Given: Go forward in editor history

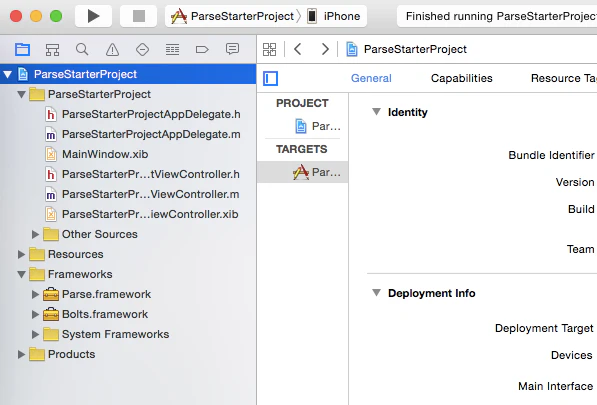Looking at the screenshot, I should (x=325, y=49).
